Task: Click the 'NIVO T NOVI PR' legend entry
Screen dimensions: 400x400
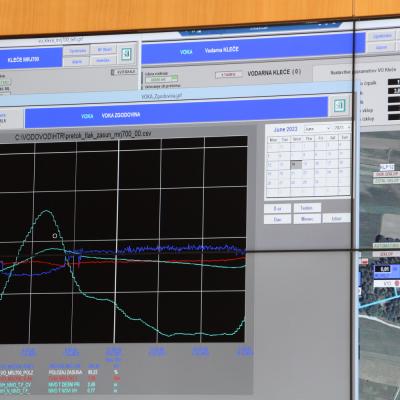Action: (x=63, y=390)
